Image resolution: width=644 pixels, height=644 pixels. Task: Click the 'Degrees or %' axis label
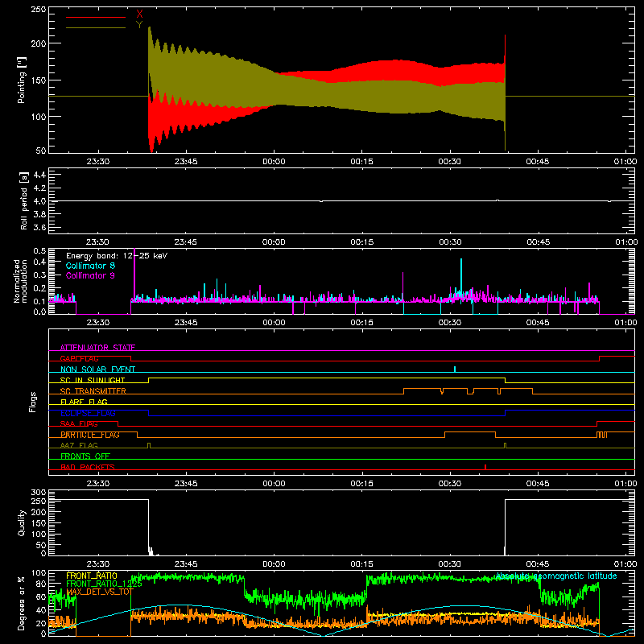pyautogui.click(x=22, y=603)
